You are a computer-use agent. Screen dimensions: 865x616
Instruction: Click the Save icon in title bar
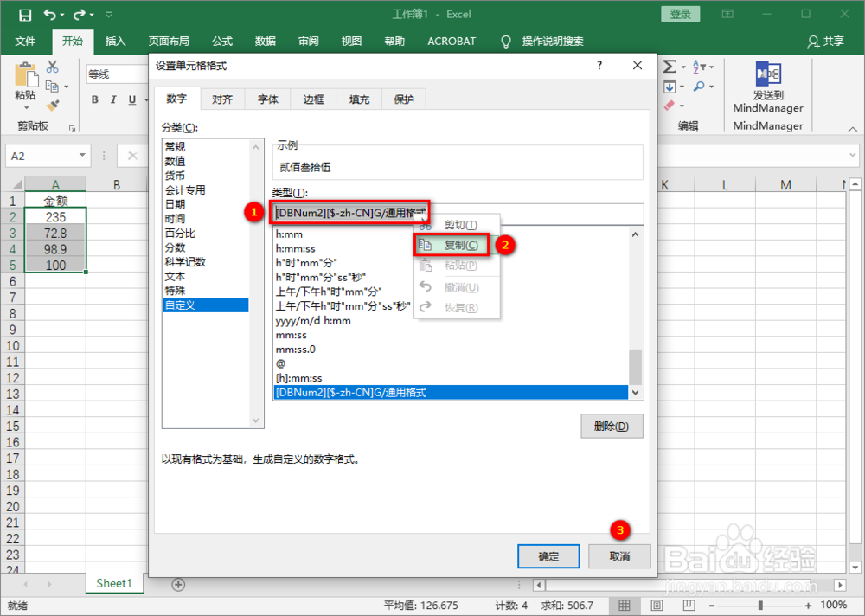pos(25,15)
